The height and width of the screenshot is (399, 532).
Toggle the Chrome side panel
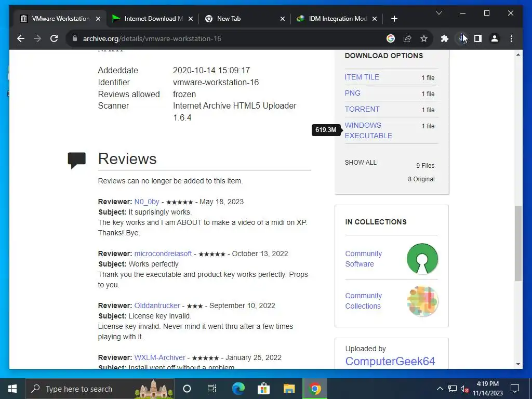(x=478, y=38)
